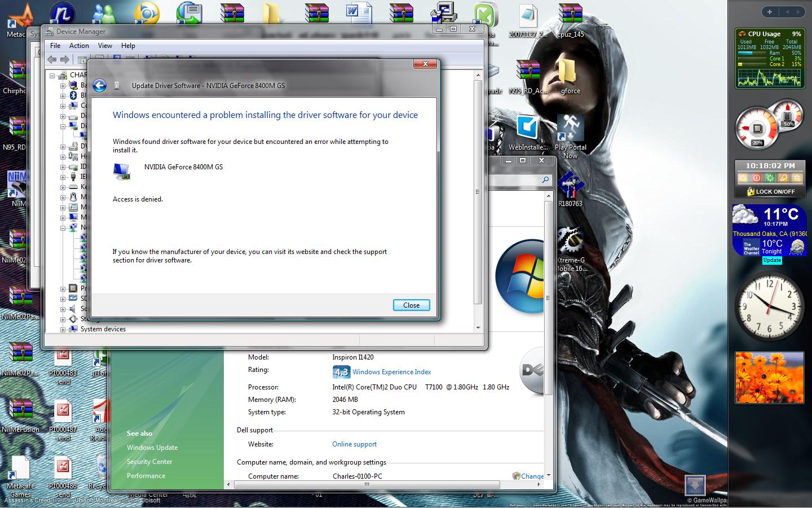Click the mouse device icon in tree

[x=73, y=197]
